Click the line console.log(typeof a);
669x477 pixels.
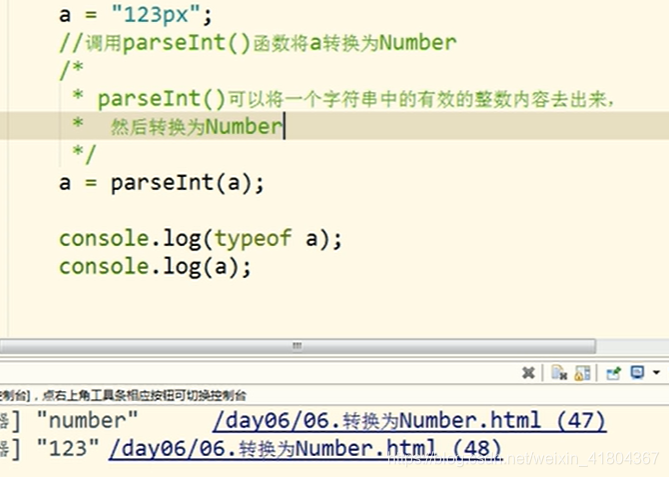coord(201,239)
